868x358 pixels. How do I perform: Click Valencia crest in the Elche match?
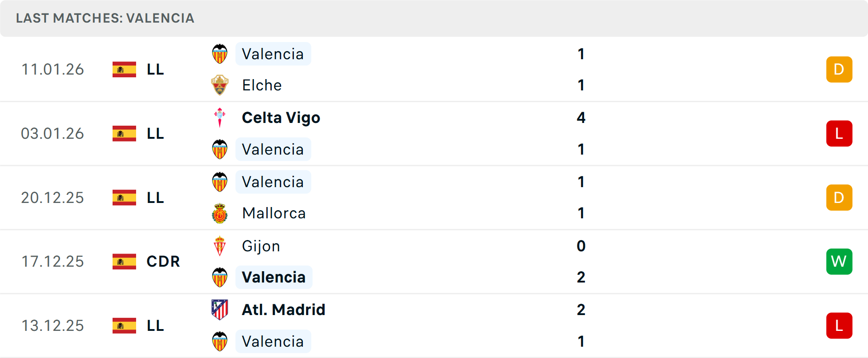[x=220, y=54]
